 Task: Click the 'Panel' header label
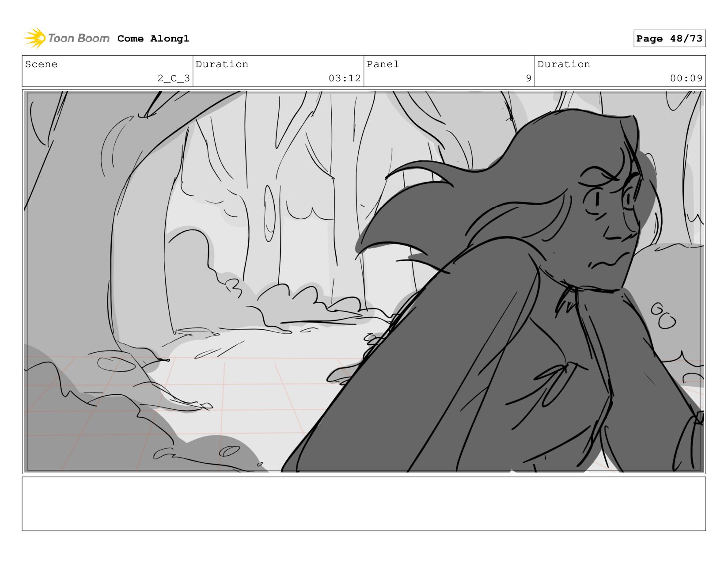[x=383, y=64]
